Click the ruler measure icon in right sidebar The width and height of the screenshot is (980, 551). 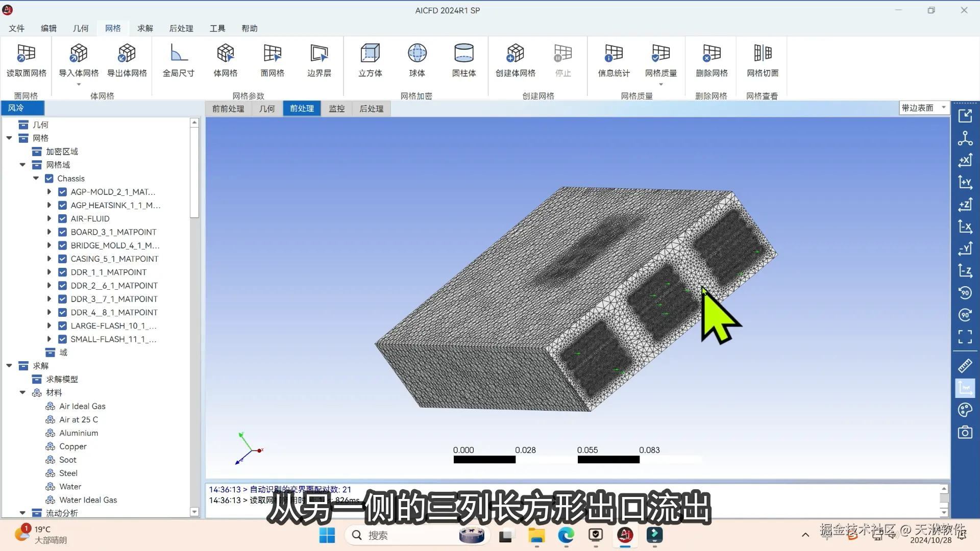[x=965, y=366]
